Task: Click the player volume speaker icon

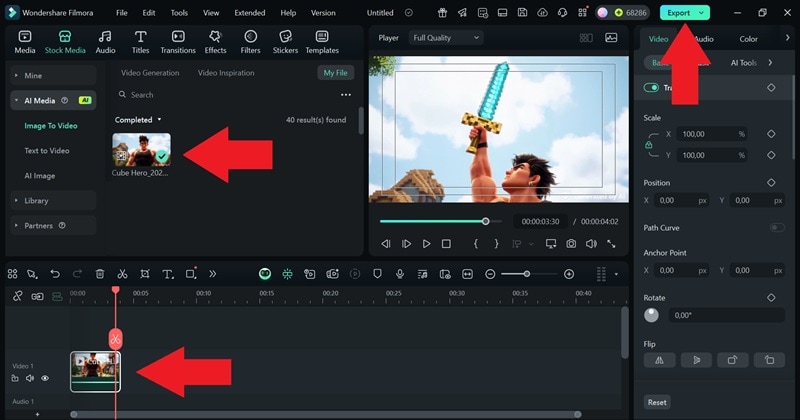Action: [591, 244]
